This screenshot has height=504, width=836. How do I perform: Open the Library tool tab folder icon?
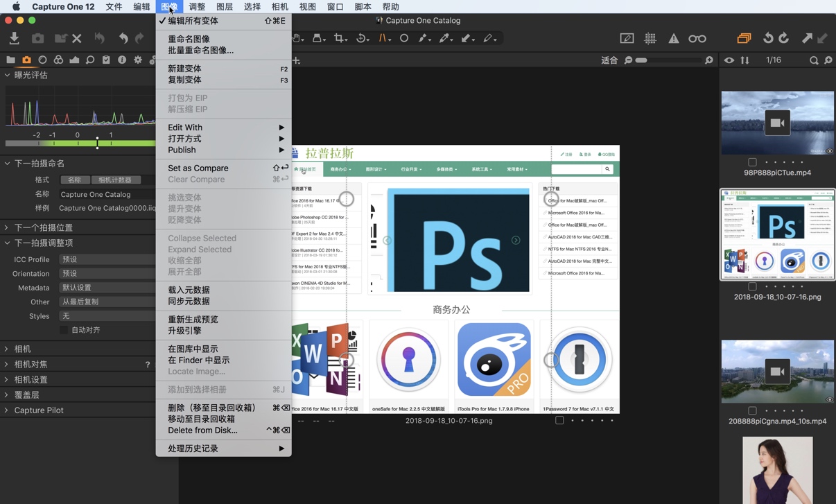coord(10,60)
